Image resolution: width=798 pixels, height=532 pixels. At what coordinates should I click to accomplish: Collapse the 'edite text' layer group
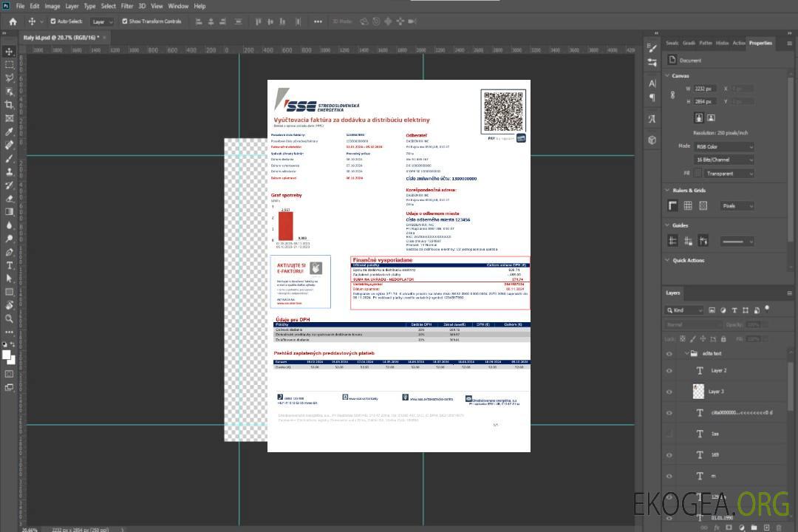pyautogui.click(x=686, y=353)
